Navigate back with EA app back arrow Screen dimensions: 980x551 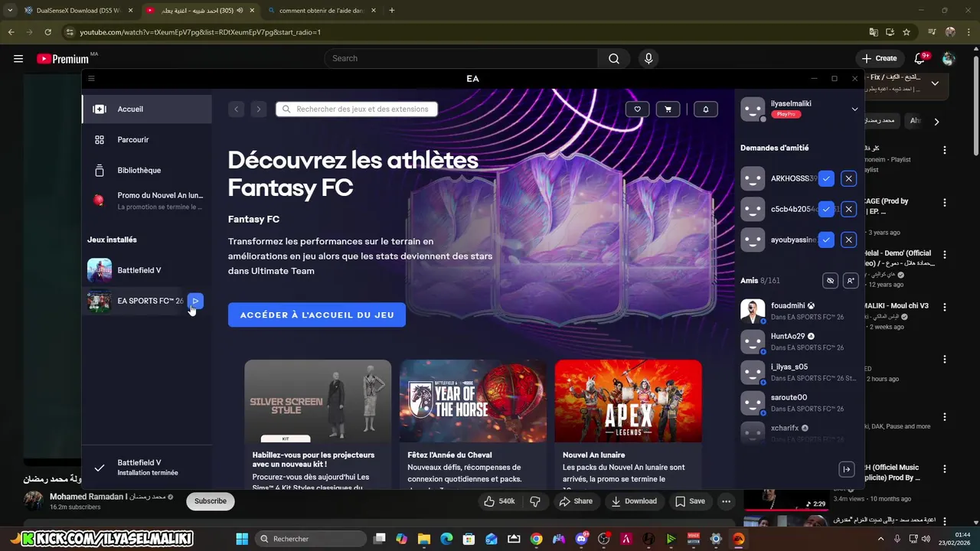tap(236, 109)
